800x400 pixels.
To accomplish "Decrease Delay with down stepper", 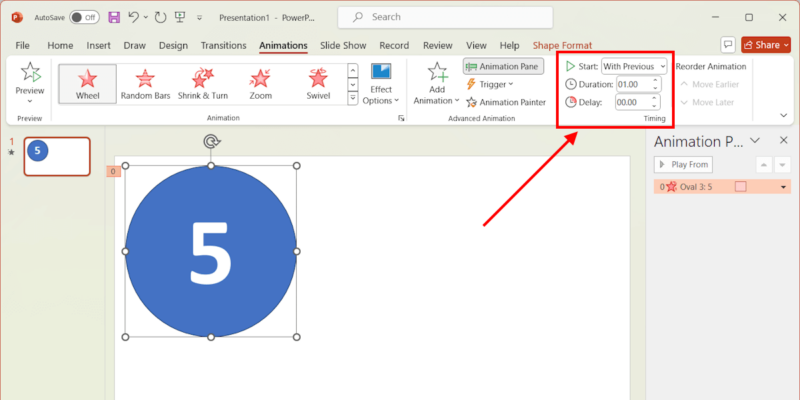I will tap(655, 106).
